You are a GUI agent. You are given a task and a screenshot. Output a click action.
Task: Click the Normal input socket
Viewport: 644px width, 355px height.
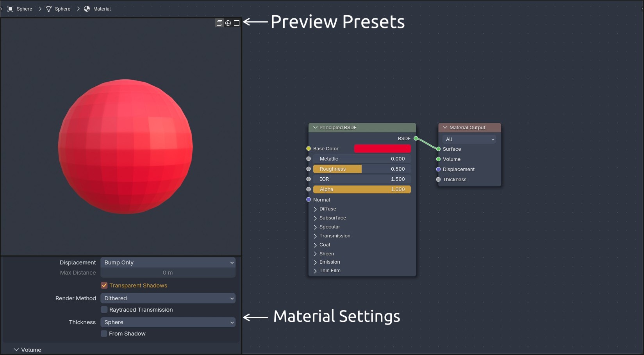309,200
